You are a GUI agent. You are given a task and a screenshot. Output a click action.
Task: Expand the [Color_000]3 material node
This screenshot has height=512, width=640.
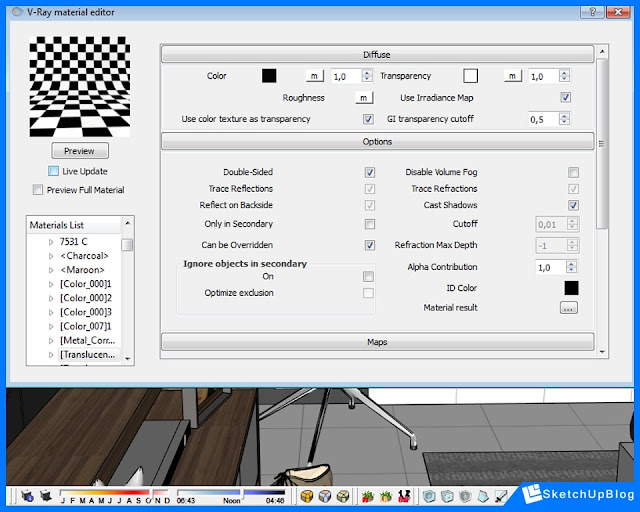(x=51, y=313)
